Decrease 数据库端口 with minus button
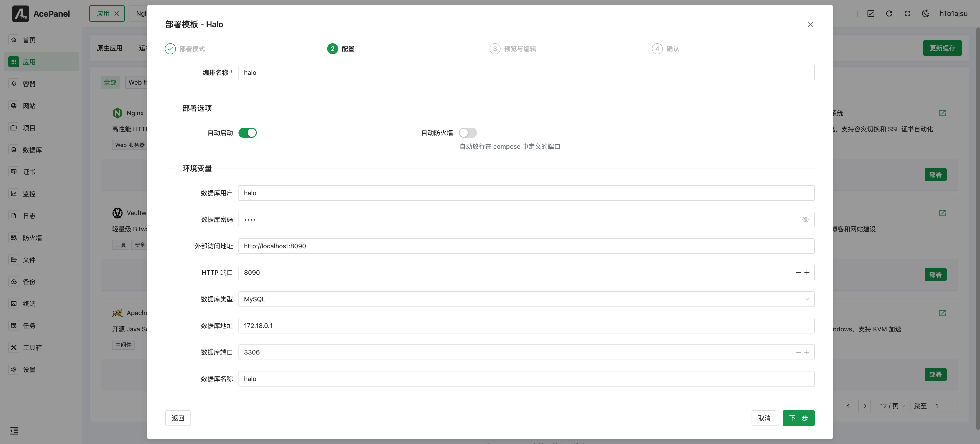Image resolution: width=980 pixels, height=444 pixels. 798,352
